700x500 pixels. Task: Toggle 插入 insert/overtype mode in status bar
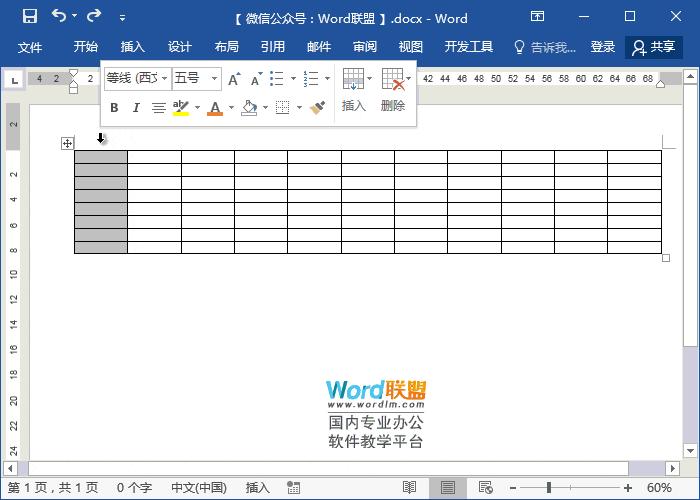click(x=258, y=488)
